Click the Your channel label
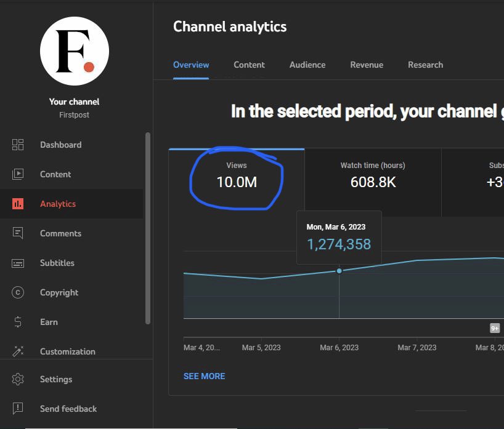This screenshot has width=504, height=429. [75, 102]
